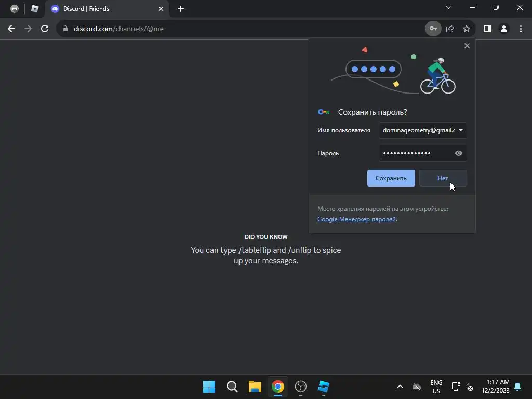Open network settings from tray
This screenshot has width=532, height=399.
pos(456,387)
